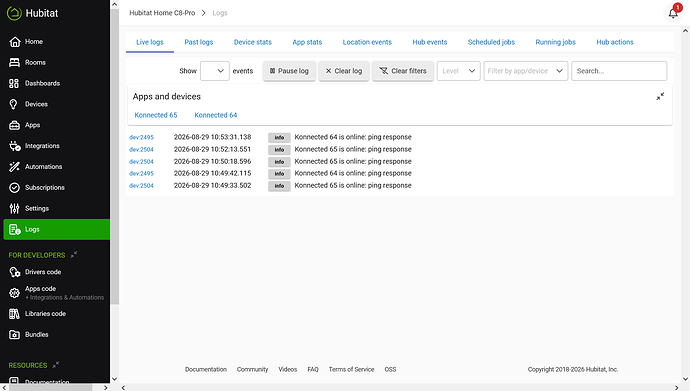Switch to the Hub events tab
The height and width of the screenshot is (391, 690).
(429, 42)
